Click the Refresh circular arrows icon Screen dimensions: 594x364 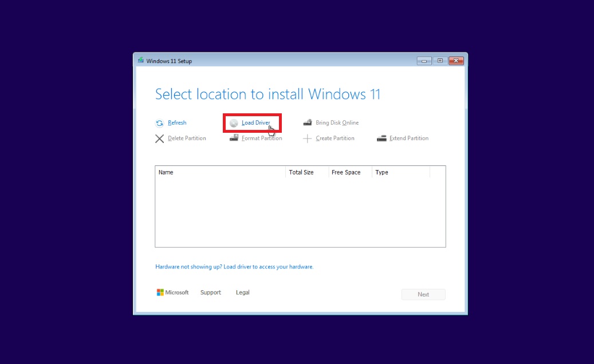tap(159, 123)
